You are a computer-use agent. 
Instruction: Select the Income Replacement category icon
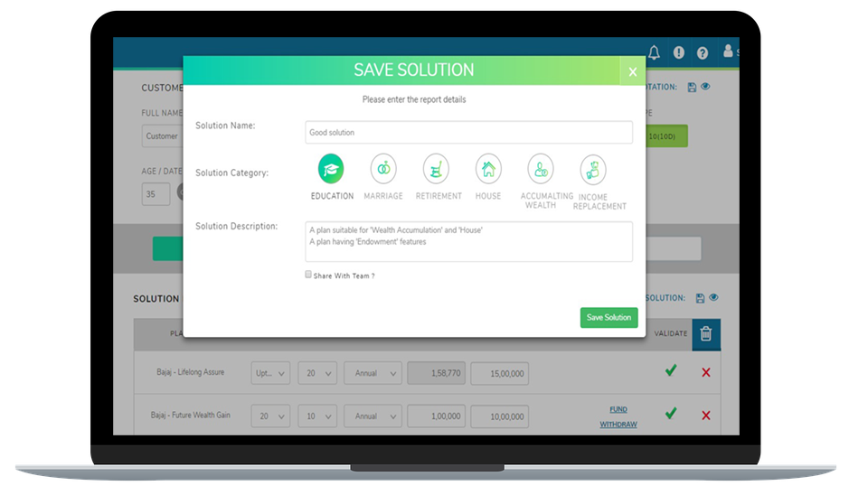pyautogui.click(x=593, y=169)
